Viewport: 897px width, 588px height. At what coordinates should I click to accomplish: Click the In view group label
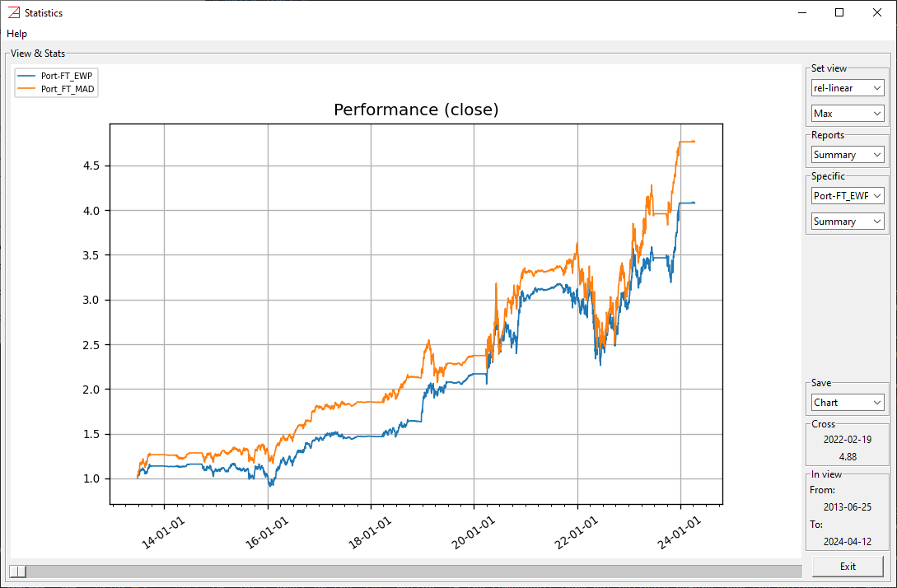(x=827, y=474)
